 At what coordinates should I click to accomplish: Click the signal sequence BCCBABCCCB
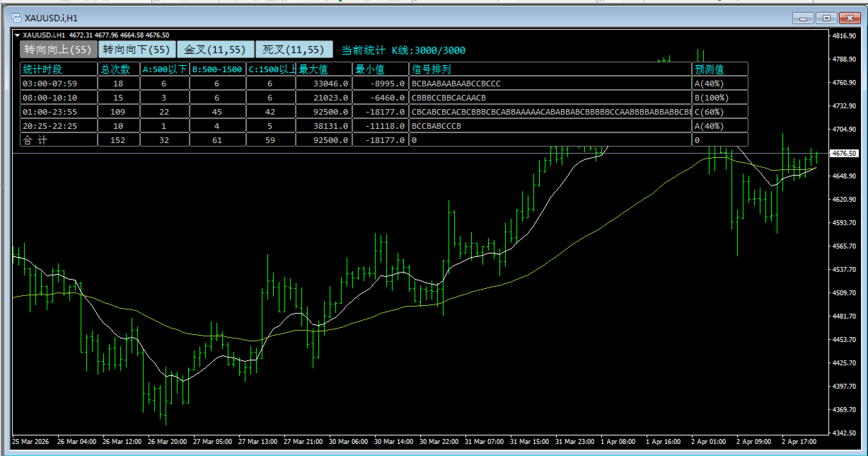pos(550,126)
